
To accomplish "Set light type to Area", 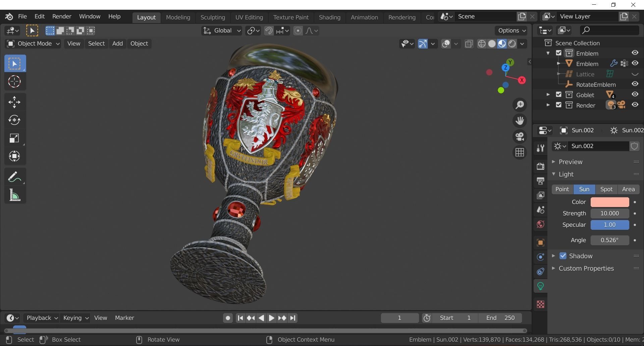I will pyautogui.click(x=628, y=189).
